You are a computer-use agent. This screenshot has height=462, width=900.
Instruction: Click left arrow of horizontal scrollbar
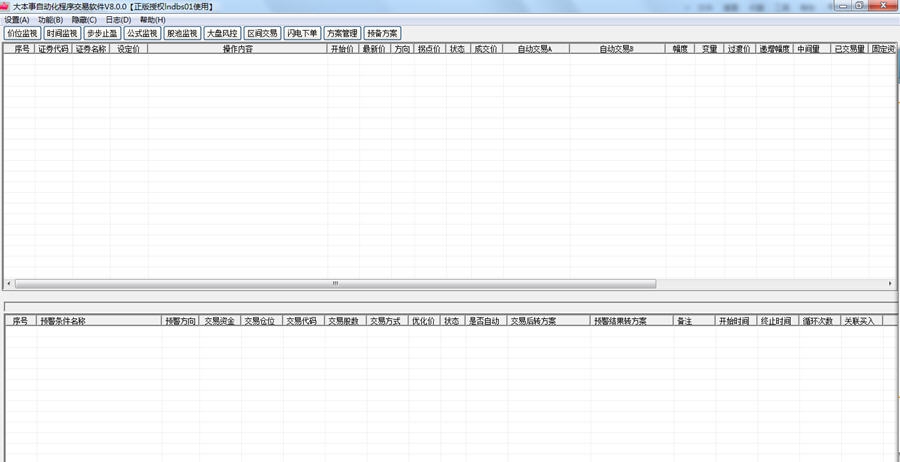click(x=9, y=284)
